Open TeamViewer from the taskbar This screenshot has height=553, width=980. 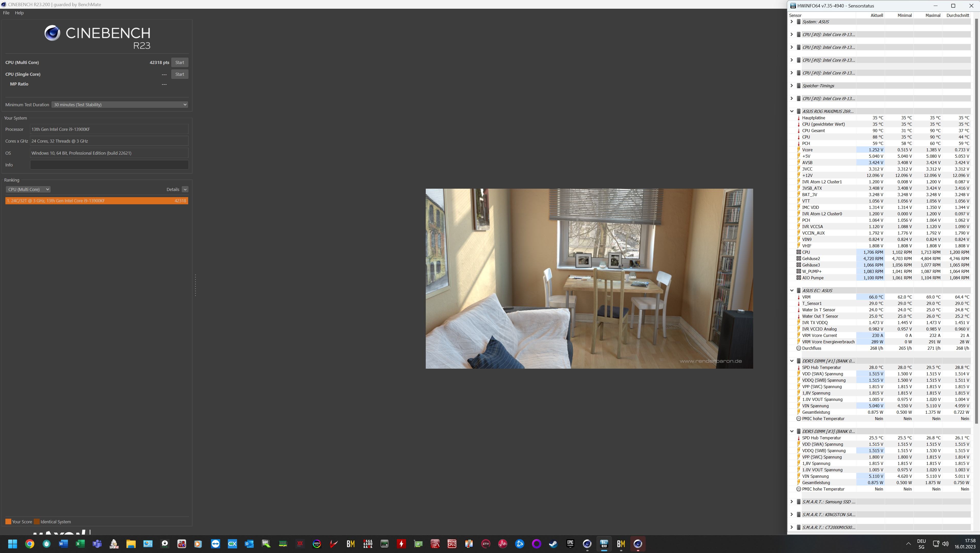point(216,544)
